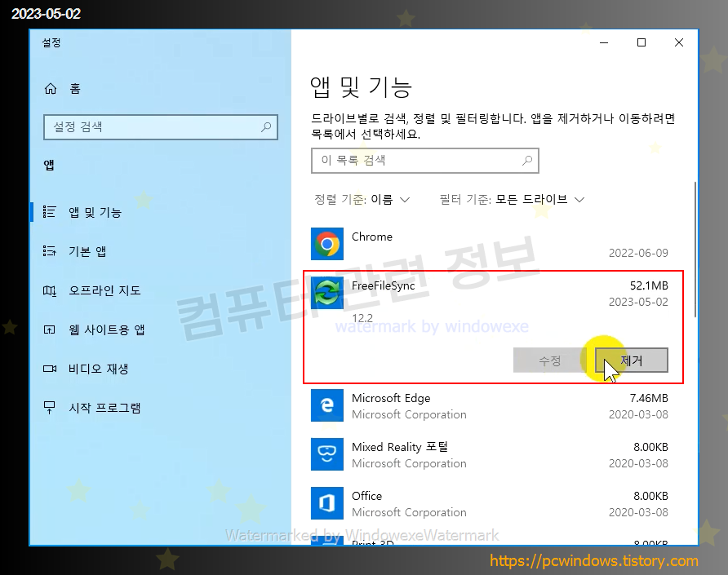Screen dimensions: 728x575
Task: Select the Chrome list entry name
Action: [372, 237]
